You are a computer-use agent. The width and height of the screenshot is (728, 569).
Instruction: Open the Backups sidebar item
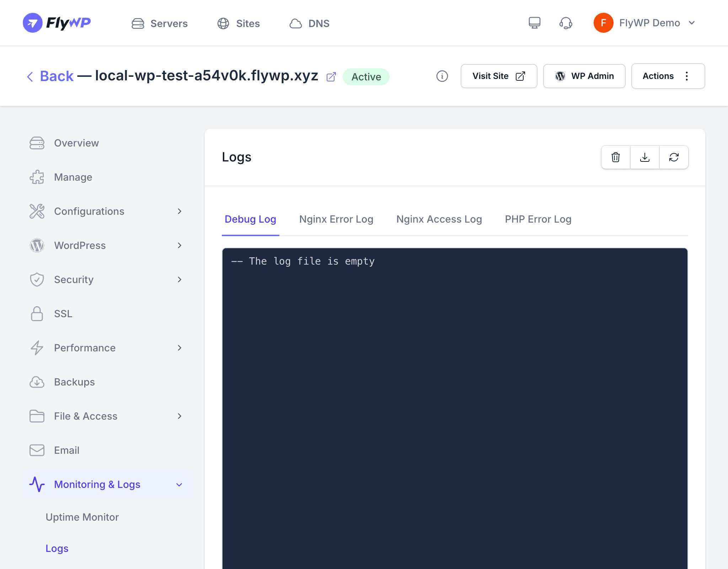pyautogui.click(x=108, y=382)
